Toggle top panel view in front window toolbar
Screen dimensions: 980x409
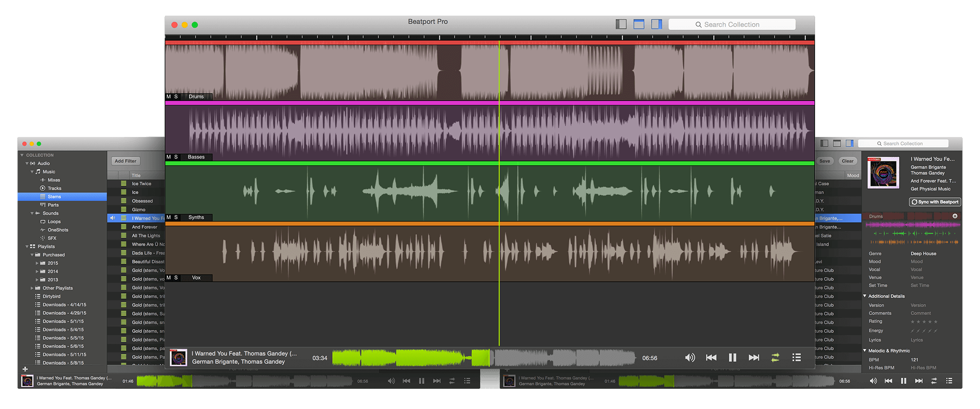click(x=639, y=24)
